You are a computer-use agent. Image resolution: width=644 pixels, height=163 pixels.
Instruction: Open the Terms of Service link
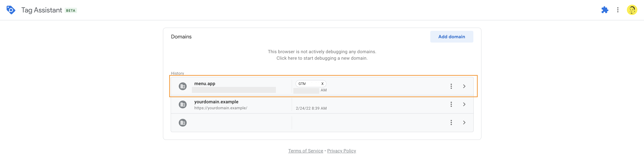[x=305, y=151]
